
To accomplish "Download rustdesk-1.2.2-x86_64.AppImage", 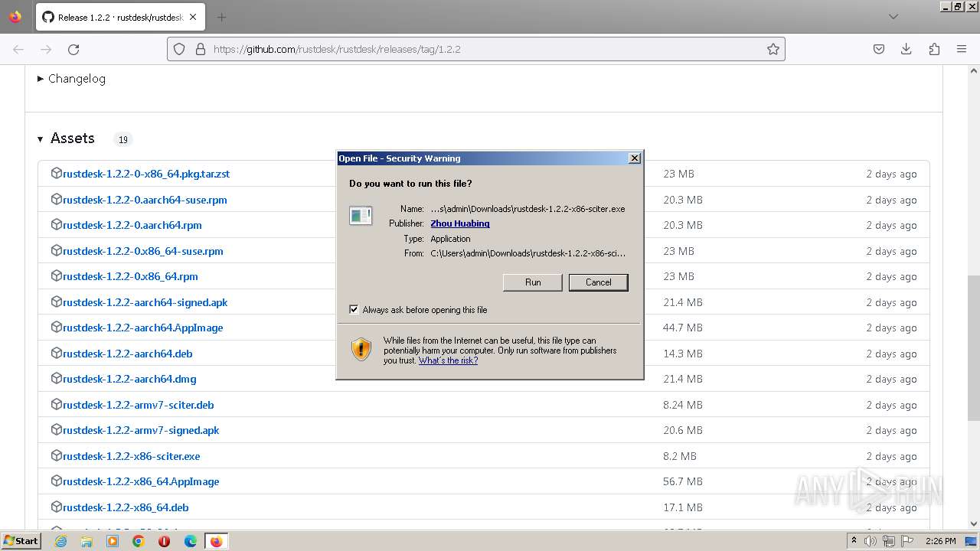I will (x=141, y=481).
